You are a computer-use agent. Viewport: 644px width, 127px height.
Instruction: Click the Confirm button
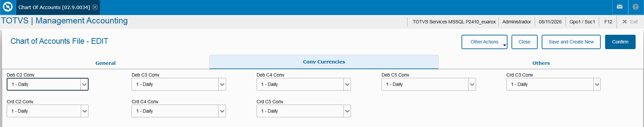point(620,42)
